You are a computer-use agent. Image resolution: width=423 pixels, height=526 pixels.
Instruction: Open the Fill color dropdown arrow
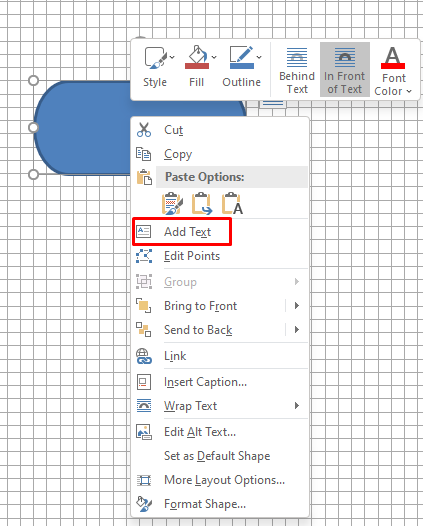(214, 57)
